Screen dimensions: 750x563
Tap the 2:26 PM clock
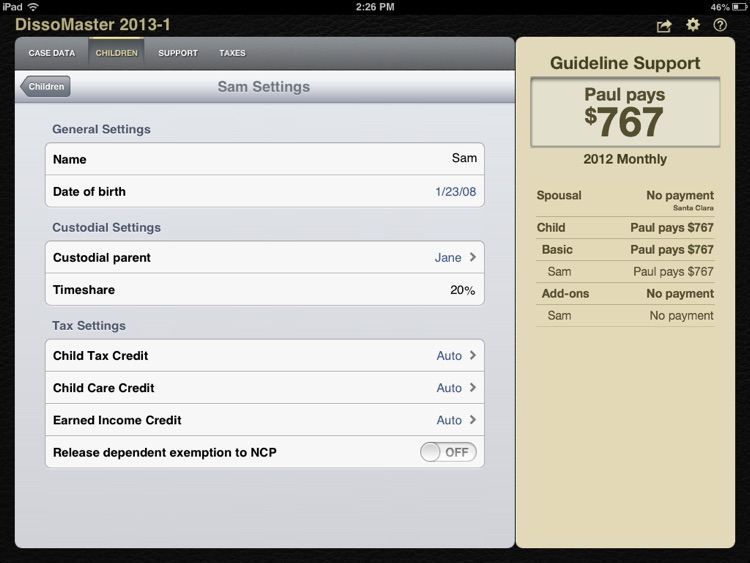click(x=375, y=7)
